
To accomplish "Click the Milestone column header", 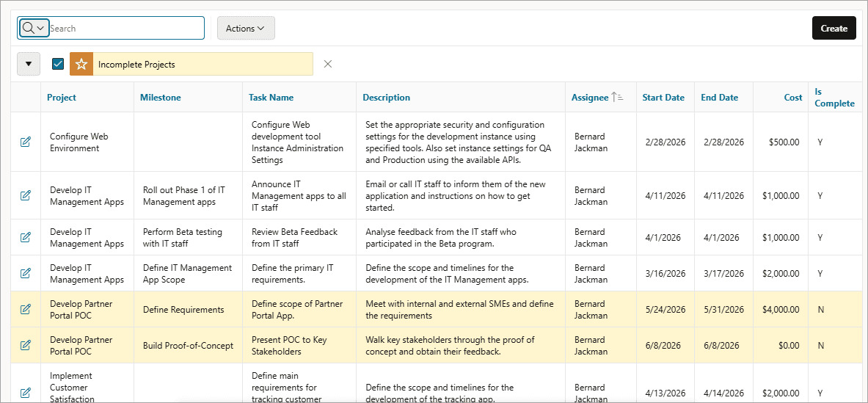I will tap(161, 98).
